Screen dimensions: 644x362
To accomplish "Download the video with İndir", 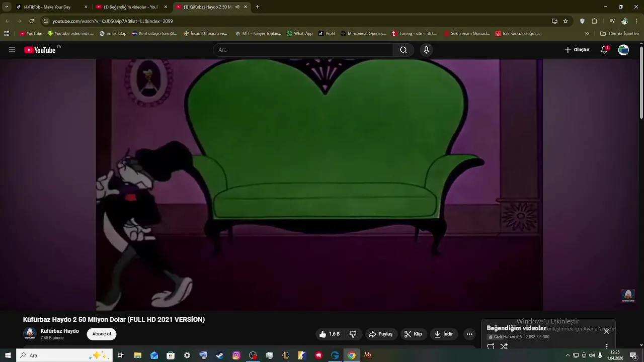I will coord(443,334).
